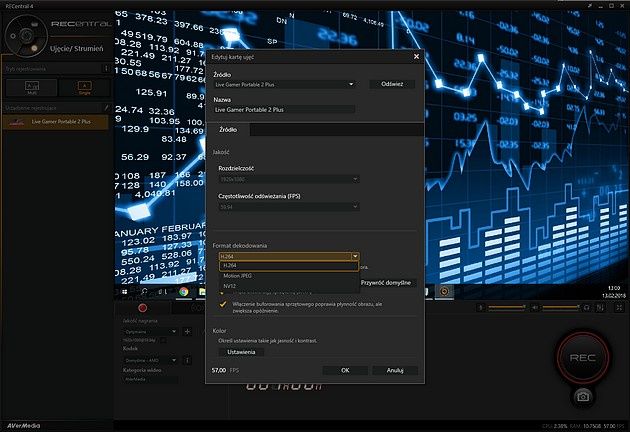Screen dimensions: 630x432
Task: Click the headphones monitor icon
Action: click(586, 307)
